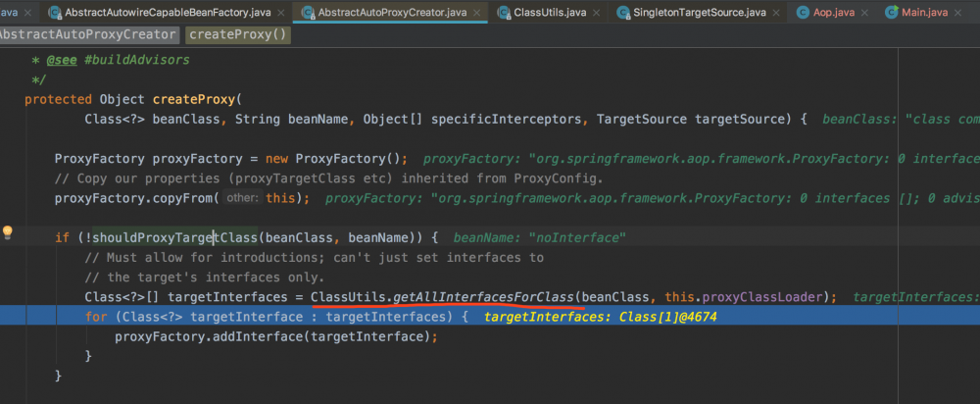The image size is (980, 404).
Task: Click inline hint beanClass: "class com
Action: [x=901, y=119]
